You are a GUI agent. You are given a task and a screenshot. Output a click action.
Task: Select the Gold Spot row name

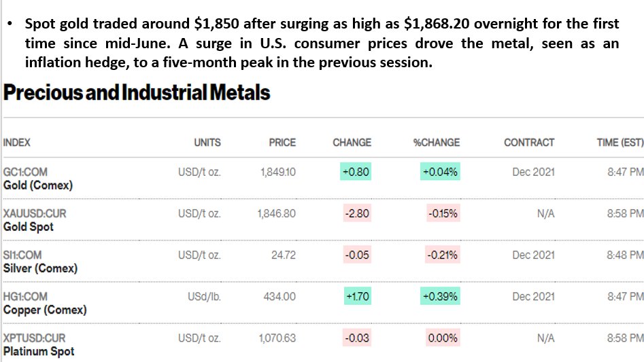coord(29,227)
